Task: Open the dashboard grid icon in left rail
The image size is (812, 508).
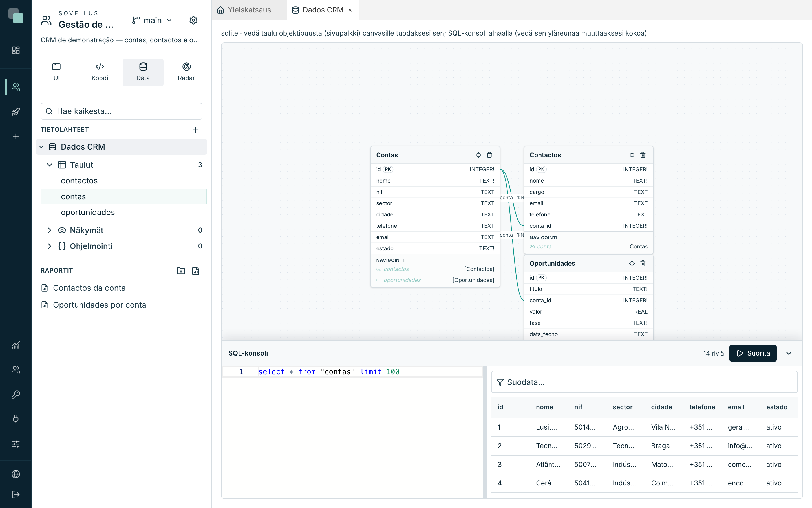Action: pos(16,51)
